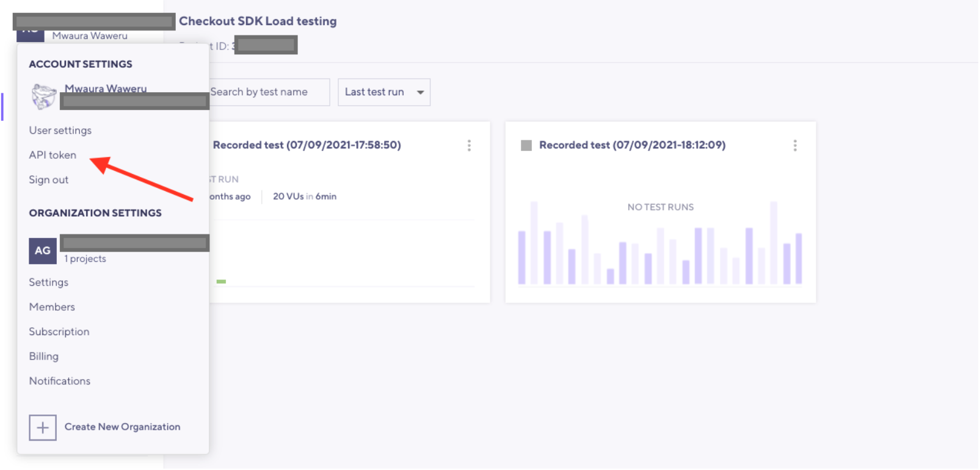Viewport: 980px width, 470px height.
Task: Open User settings from account menu
Action: (x=60, y=131)
